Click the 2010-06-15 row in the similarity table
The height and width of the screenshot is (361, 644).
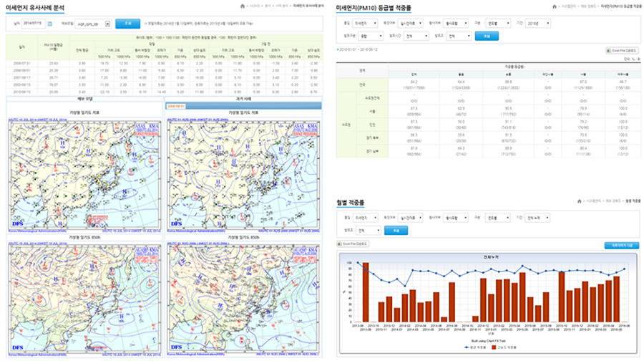(165, 92)
